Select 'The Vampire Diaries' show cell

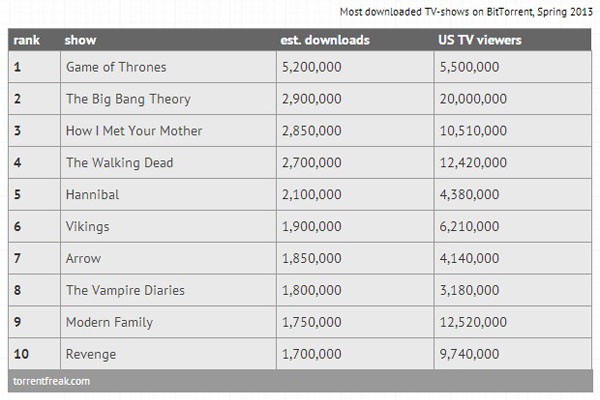click(x=125, y=291)
